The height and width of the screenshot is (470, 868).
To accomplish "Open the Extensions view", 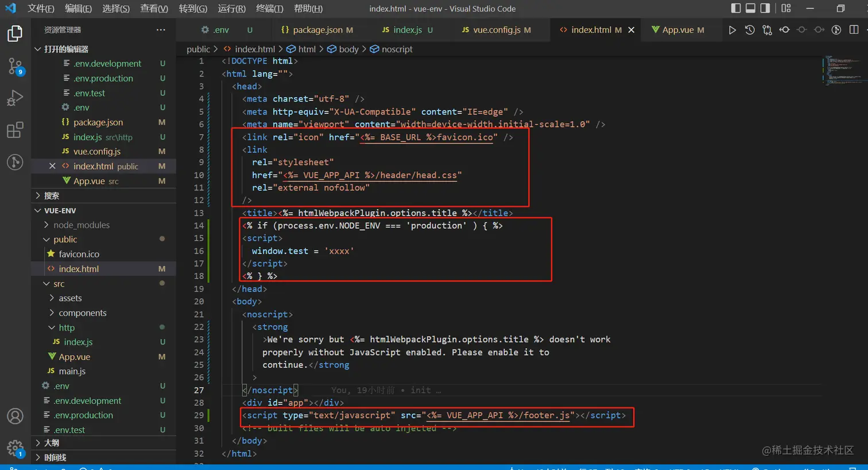I will pos(15,130).
